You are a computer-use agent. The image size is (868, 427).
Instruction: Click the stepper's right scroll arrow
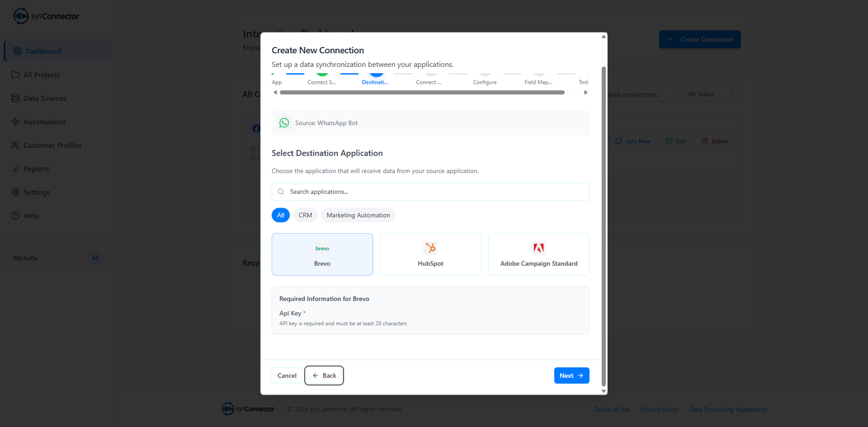point(586,92)
